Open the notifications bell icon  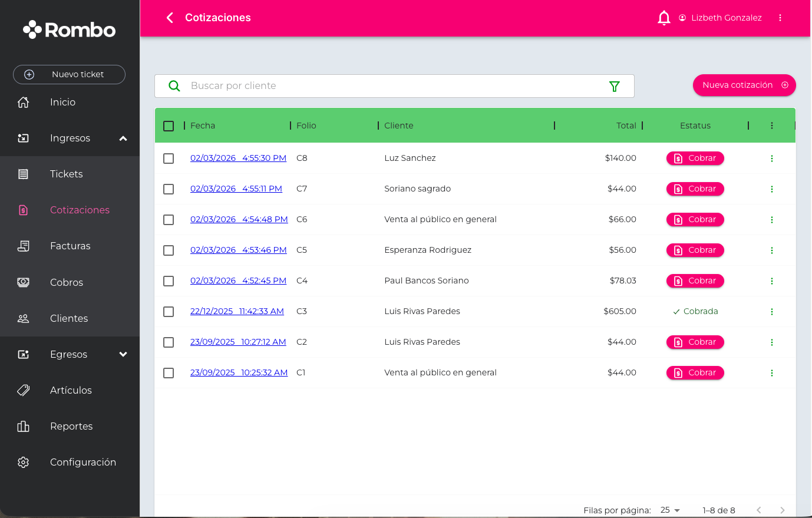pyautogui.click(x=664, y=18)
